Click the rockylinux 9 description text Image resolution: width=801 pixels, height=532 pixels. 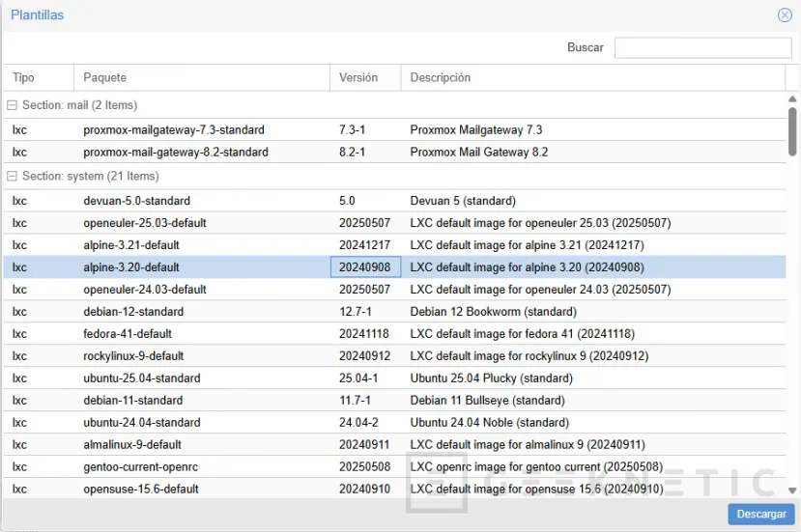click(529, 356)
